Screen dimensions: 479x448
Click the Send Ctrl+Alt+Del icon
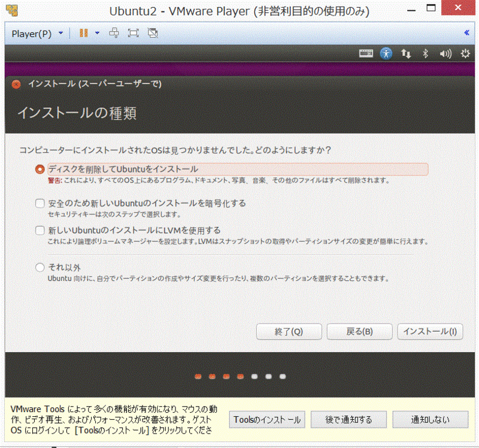coord(114,33)
